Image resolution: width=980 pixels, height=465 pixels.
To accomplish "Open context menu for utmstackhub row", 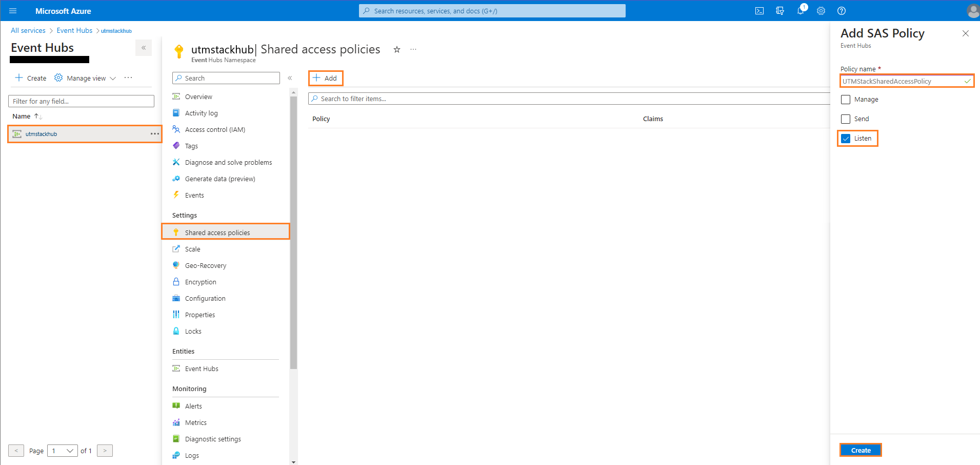I will [155, 134].
